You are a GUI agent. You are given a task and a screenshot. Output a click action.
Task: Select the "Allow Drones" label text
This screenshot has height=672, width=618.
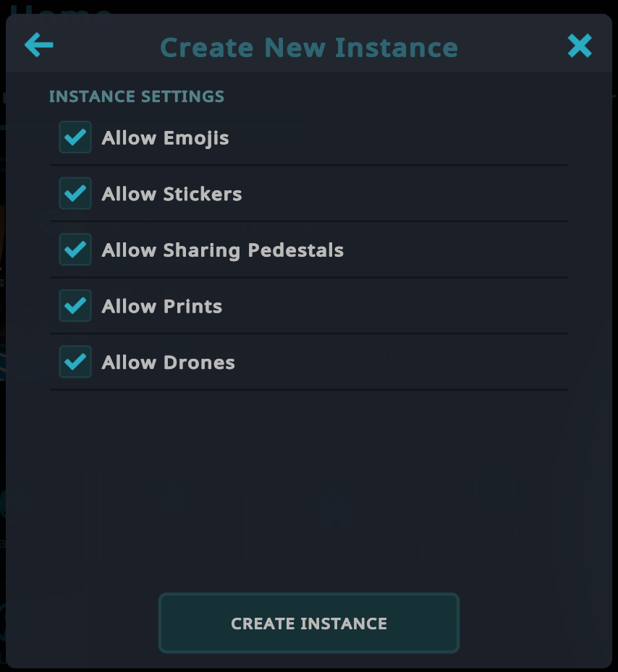coord(168,362)
